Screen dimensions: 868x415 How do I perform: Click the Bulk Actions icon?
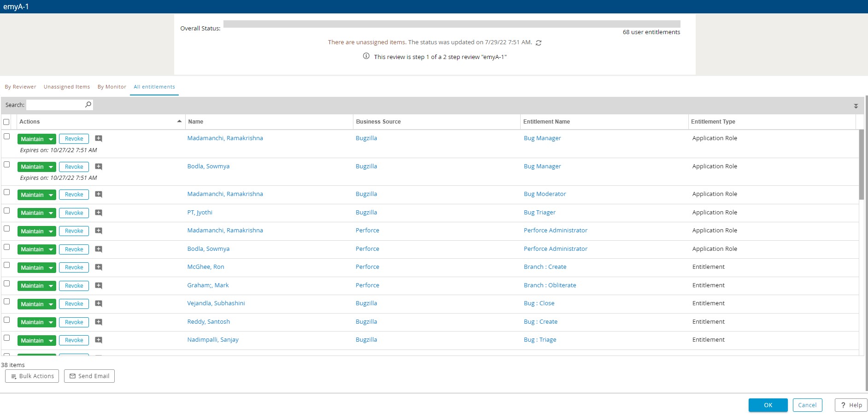[x=13, y=376]
